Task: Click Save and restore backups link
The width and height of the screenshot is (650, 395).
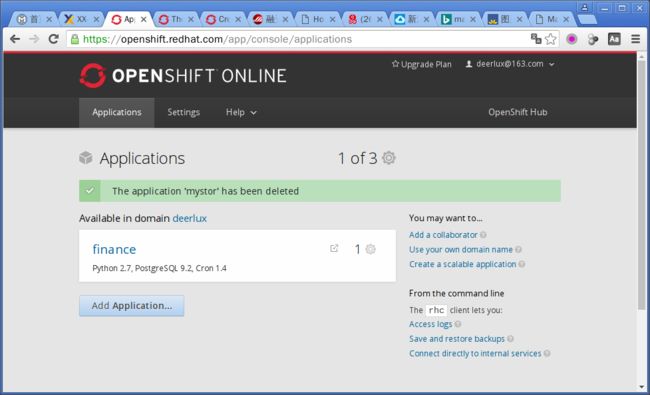Action: [457, 339]
